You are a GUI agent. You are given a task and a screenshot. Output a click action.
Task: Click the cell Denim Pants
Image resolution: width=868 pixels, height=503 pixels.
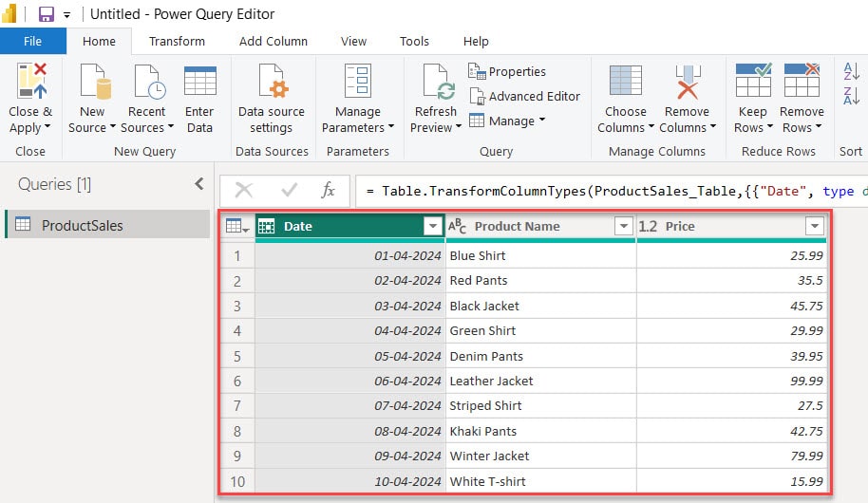pos(541,356)
